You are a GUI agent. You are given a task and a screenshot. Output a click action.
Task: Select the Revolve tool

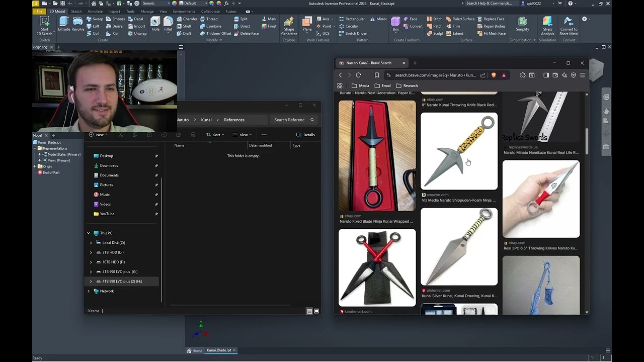[x=78, y=24]
